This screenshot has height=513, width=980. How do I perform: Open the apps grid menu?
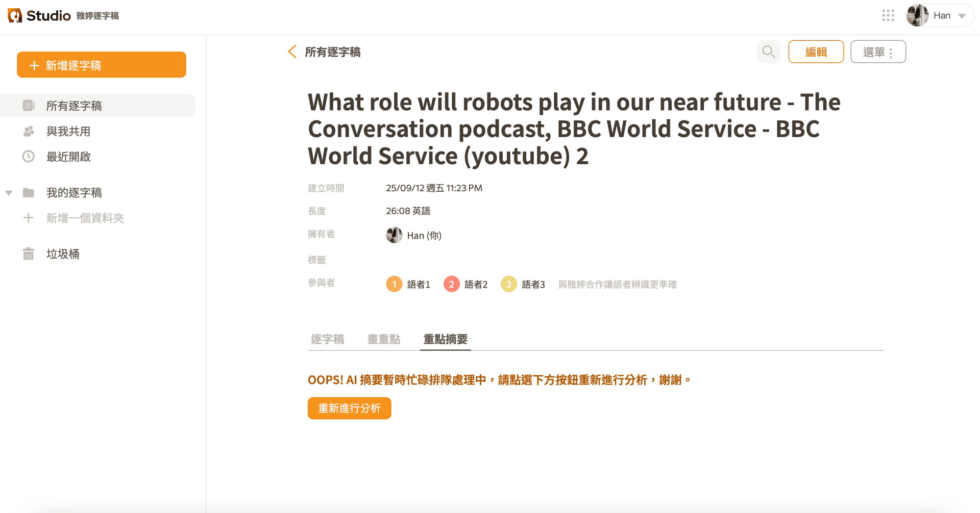tap(888, 16)
